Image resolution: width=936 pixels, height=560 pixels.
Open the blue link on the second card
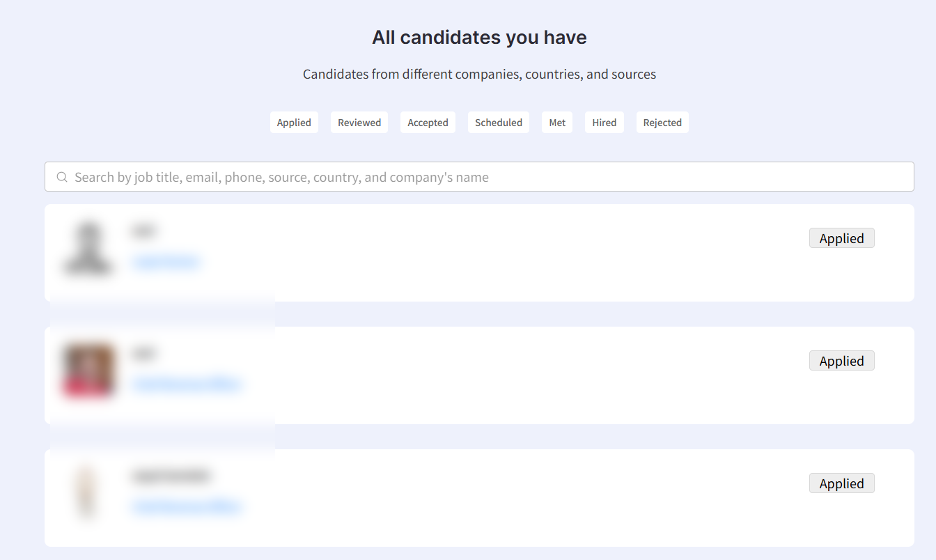[x=187, y=384]
